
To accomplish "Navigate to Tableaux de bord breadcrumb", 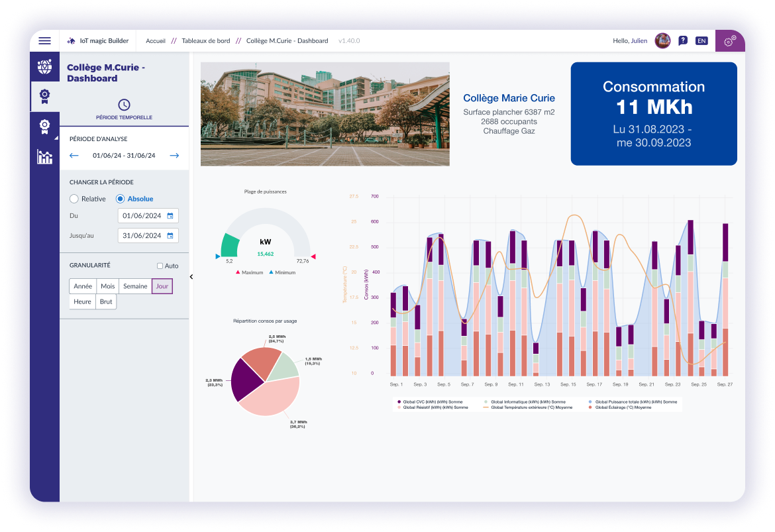I will click(x=206, y=41).
